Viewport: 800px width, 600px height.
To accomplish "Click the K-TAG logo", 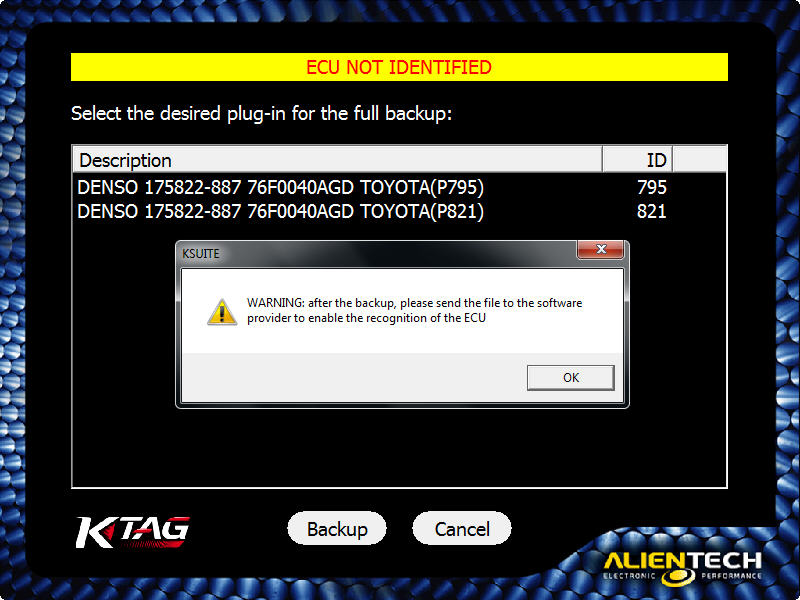I will (x=133, y=532).
